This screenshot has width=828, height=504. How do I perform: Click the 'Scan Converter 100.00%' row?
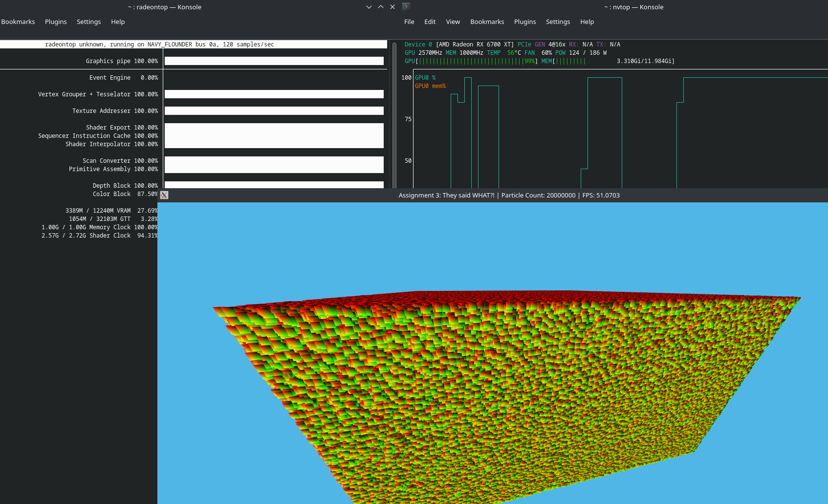pyautogui.click(x=120, y=161)
